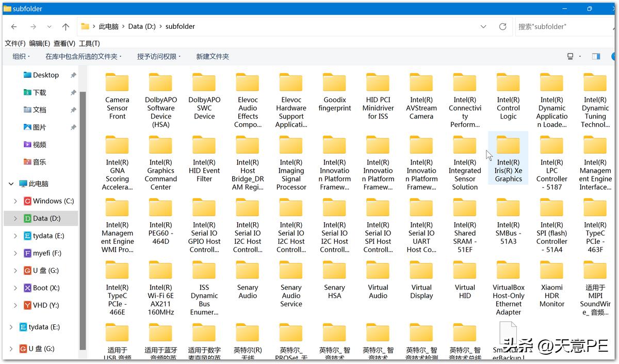Collapse the 此电脑 tree node
The width and height of the screenshot is (619, 364).
point(11,184)
